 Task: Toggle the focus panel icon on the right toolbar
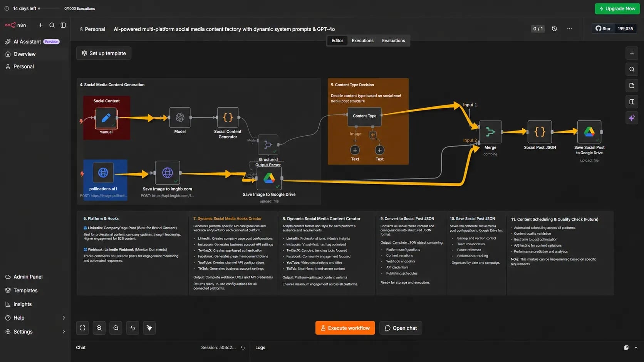[632, 102]
